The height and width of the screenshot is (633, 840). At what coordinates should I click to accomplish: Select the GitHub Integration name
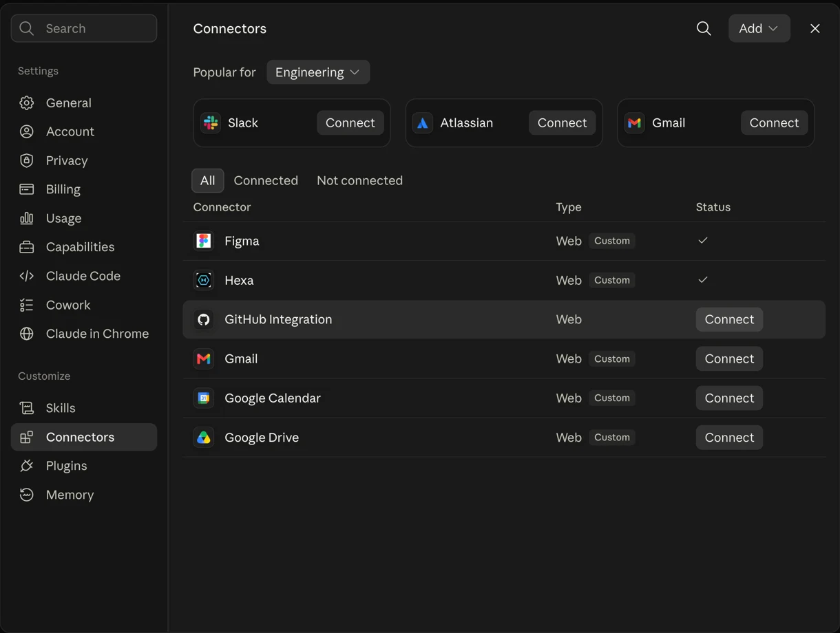pos(278,319)
